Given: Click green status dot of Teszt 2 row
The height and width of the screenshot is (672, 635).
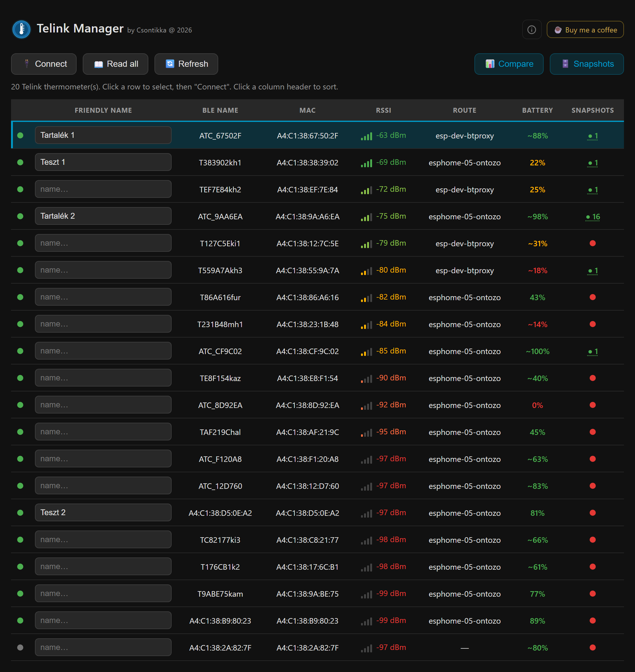Looking at the screenshot, I should coord(20,513).
